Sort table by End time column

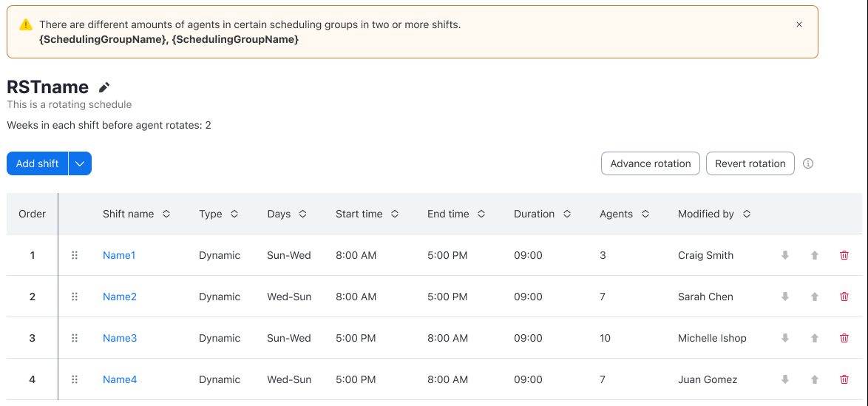(x=481, y=214)
